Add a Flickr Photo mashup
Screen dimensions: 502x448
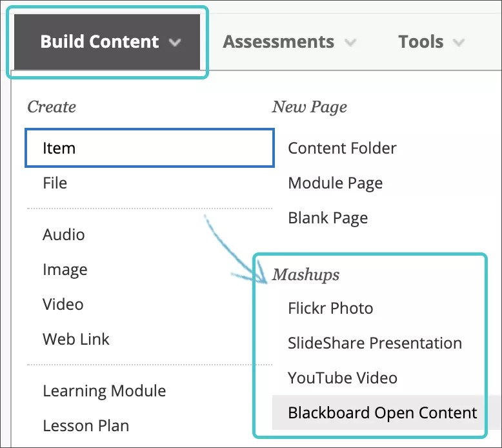pyautogui.click(x=330, y=309)
